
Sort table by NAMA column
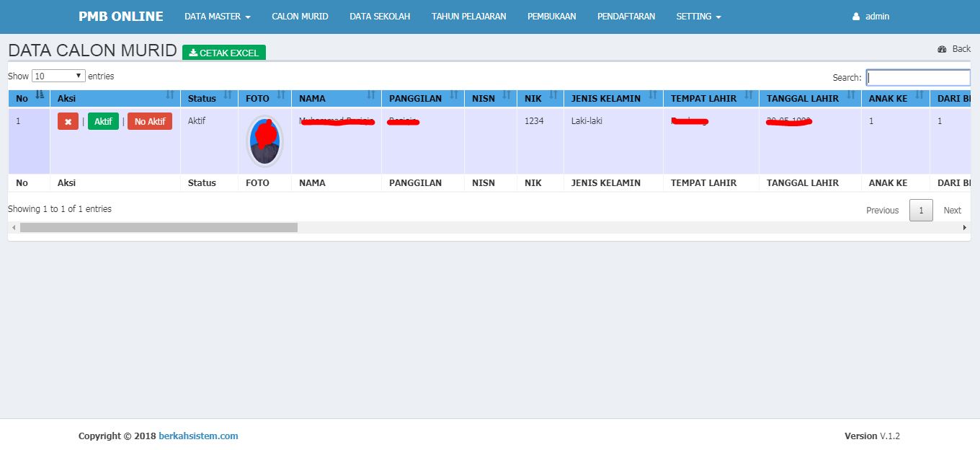coord(336,98)
